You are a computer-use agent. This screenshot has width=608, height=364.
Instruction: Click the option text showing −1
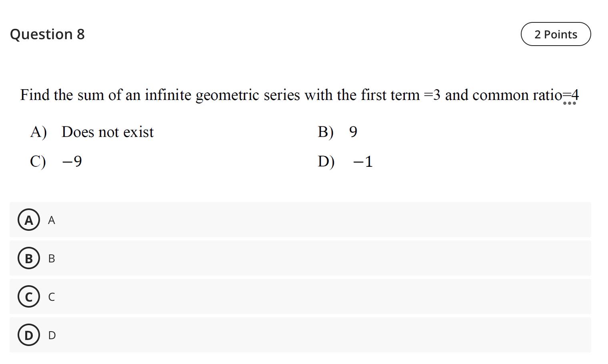(x=362, y=161)
